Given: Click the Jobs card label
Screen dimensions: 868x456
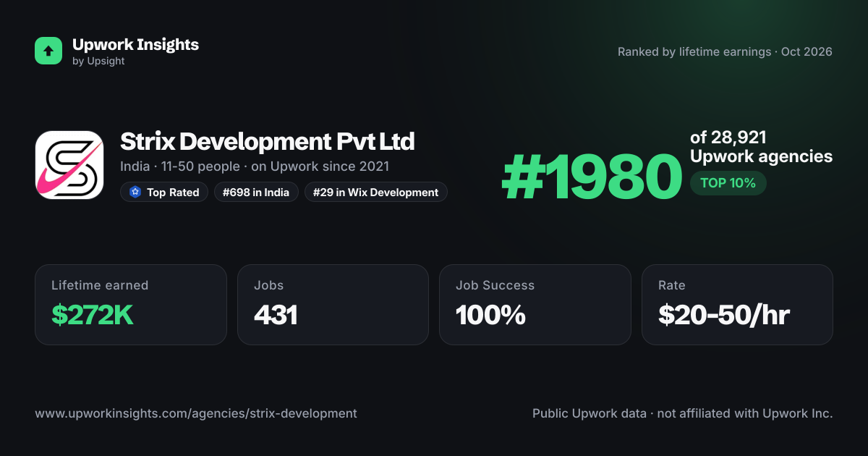Looking at the screenshot, I should [270, 285].
